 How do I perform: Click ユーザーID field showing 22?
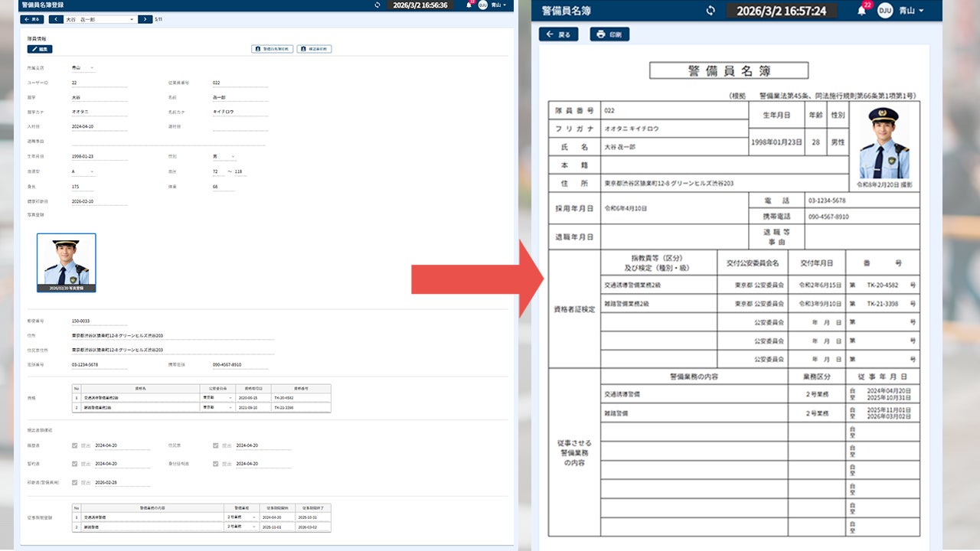pyautogui.click(x=99, y=83)
